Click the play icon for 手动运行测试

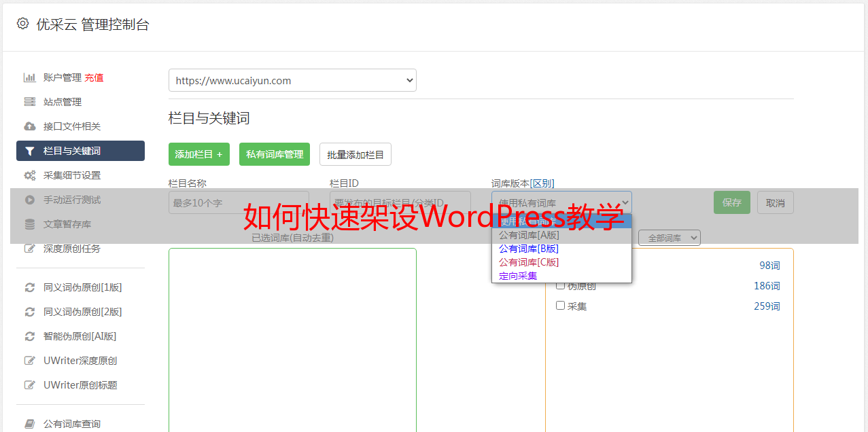[30, 200]
